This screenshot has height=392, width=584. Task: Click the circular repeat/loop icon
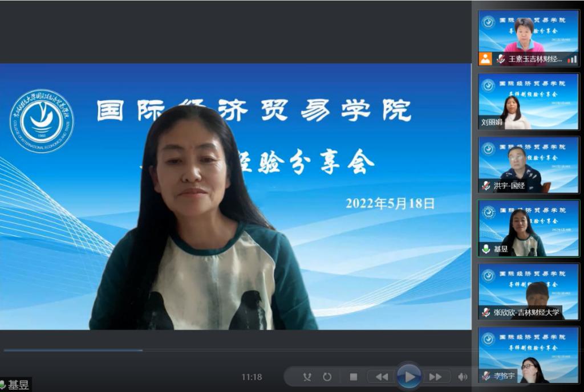click(327, 377)
